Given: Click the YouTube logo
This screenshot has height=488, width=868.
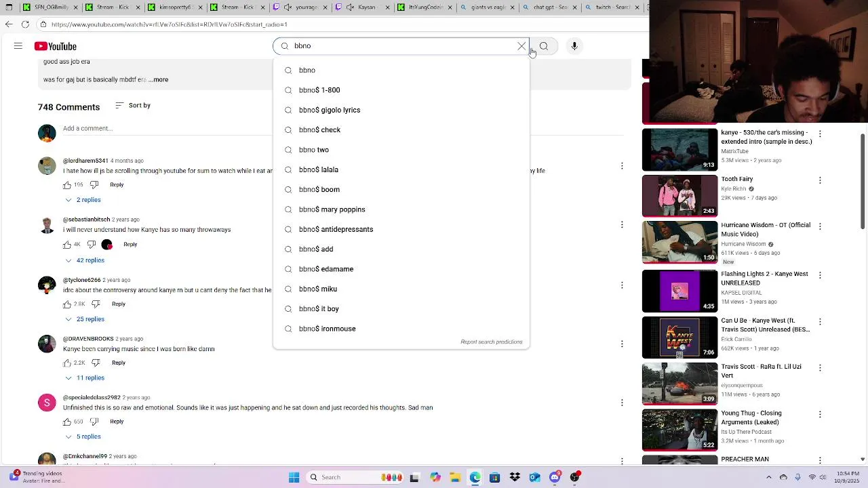Looking at the screenshot, I should point(56,46).
